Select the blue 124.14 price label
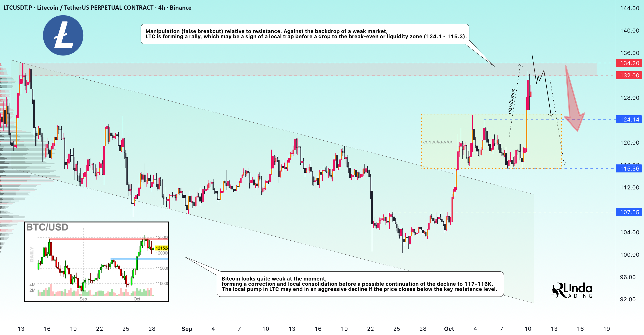The image size is (644, 335). pos(629,120)
